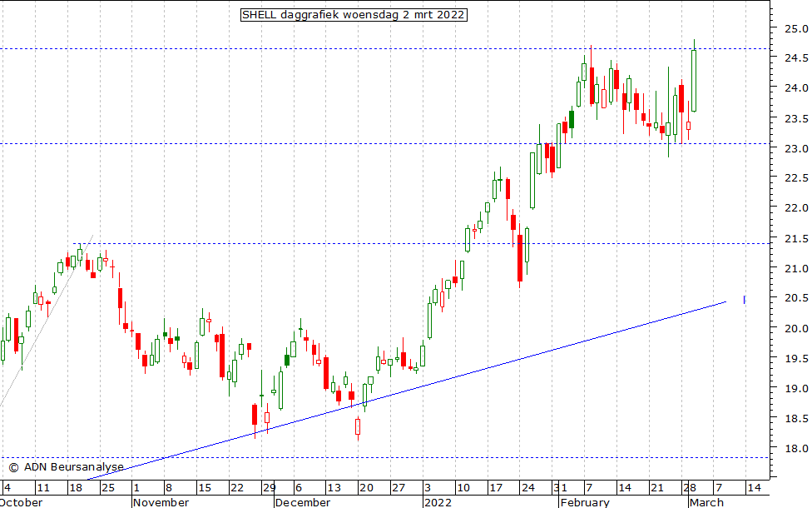
Task: Select the 21.0 price axis label
Action: [796, 268]
